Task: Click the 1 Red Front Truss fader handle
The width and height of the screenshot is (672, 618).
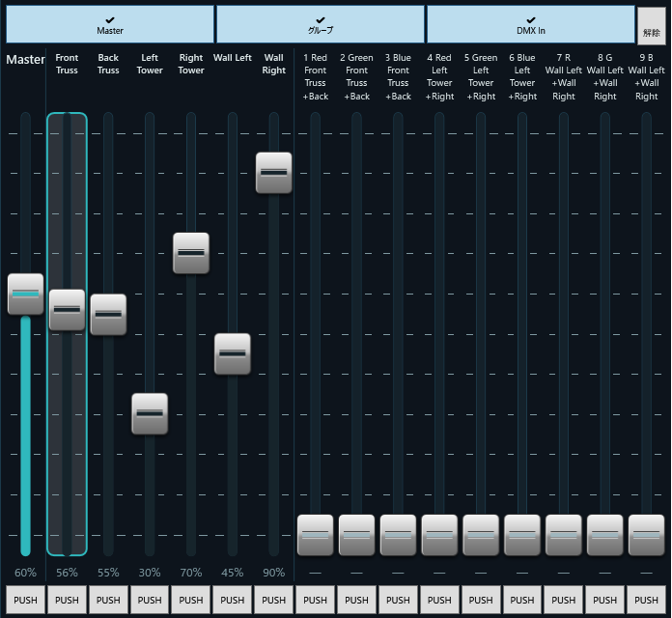Action: tap(315, 535)
